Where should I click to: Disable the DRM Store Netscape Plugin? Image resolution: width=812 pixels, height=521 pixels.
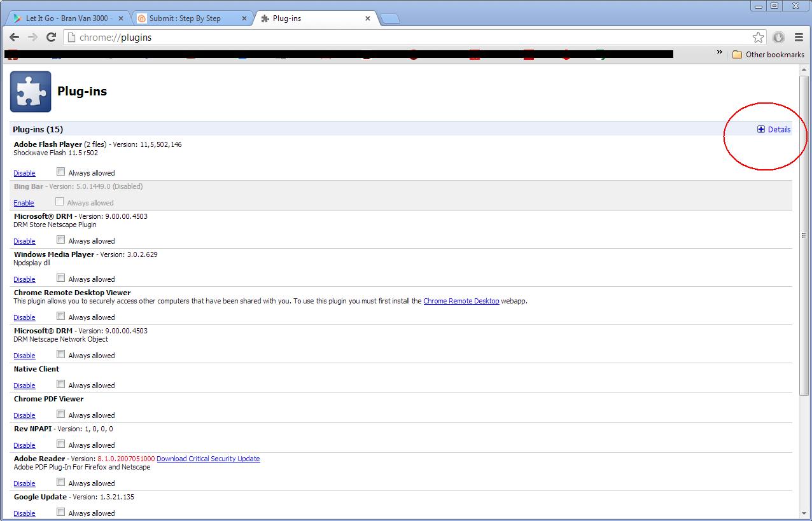(24, 241)
